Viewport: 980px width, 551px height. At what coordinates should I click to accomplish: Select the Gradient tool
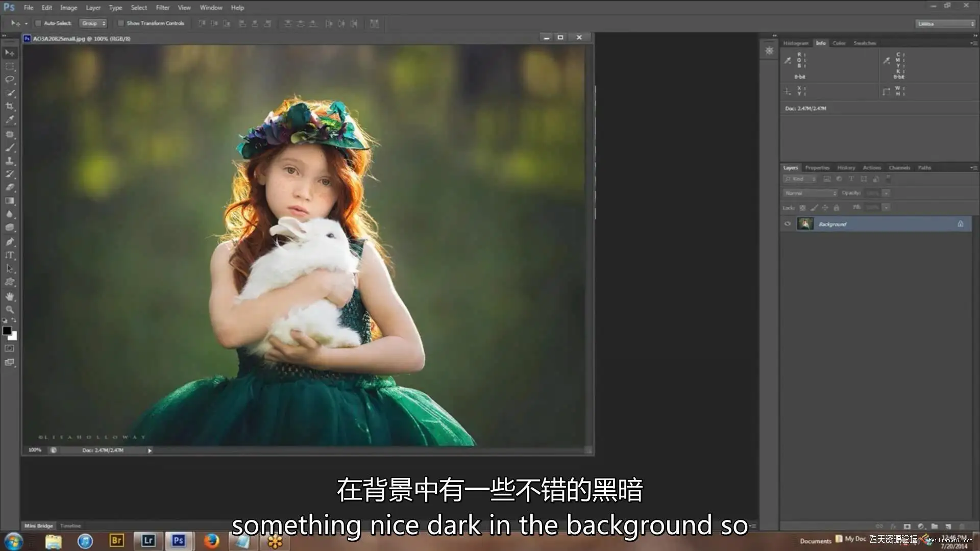(x=10, y=201)
